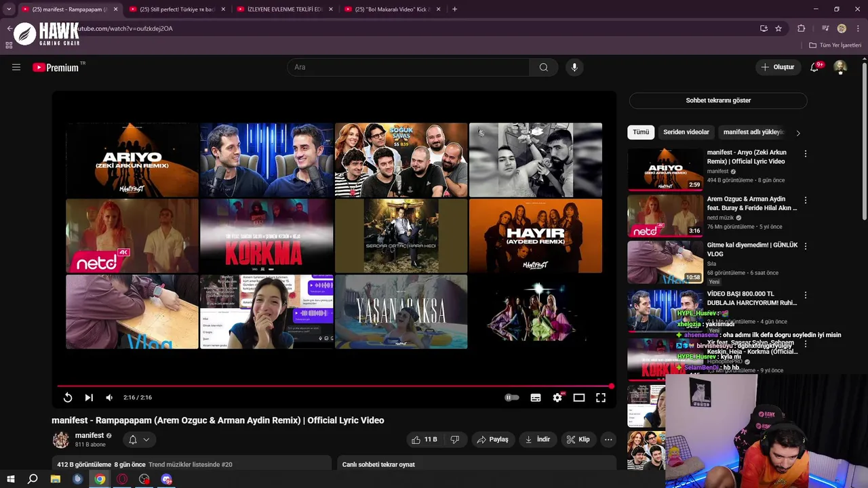Open Windows taskbar search

tap(33, 479)
